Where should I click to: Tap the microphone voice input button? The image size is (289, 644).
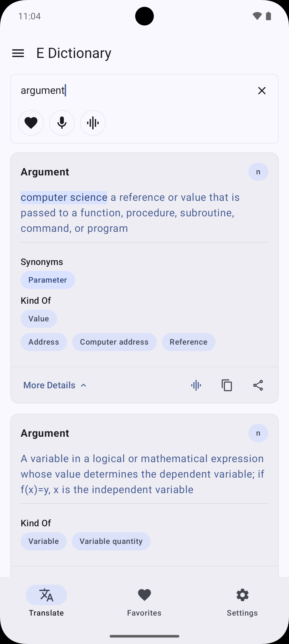tap(62, 123)
